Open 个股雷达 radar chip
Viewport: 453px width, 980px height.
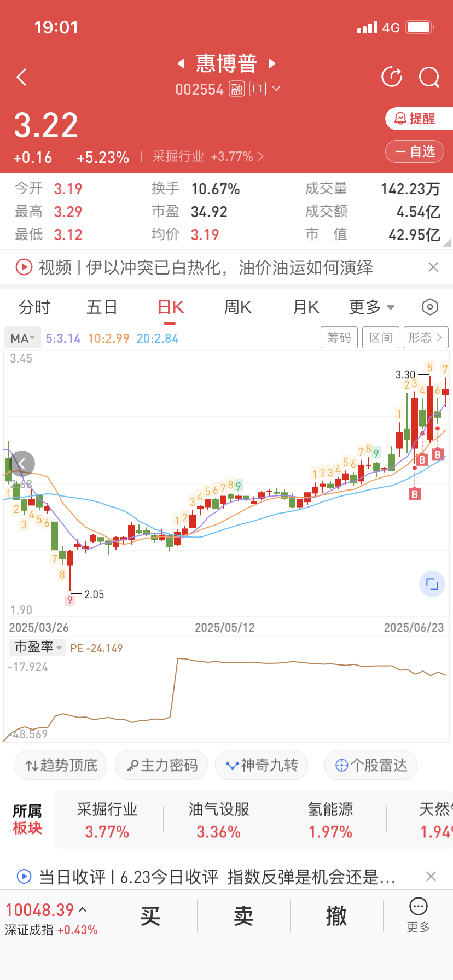371,765
